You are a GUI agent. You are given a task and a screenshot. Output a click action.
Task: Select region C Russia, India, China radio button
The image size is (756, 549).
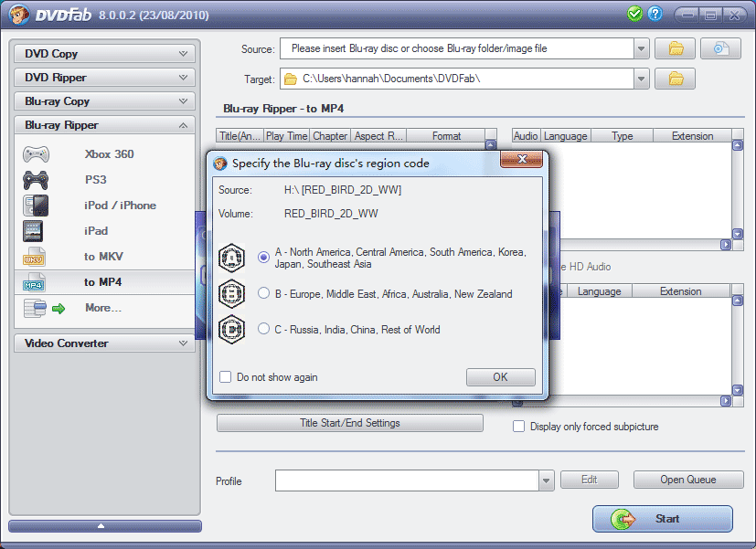pyautogui.click(x=263, y=329)
